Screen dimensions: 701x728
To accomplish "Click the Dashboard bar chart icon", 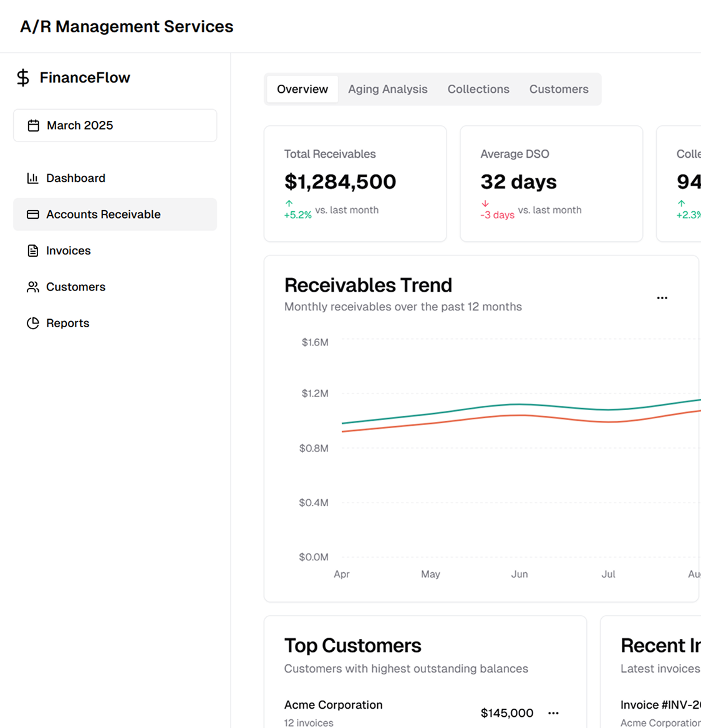I will tap(33, 178).
